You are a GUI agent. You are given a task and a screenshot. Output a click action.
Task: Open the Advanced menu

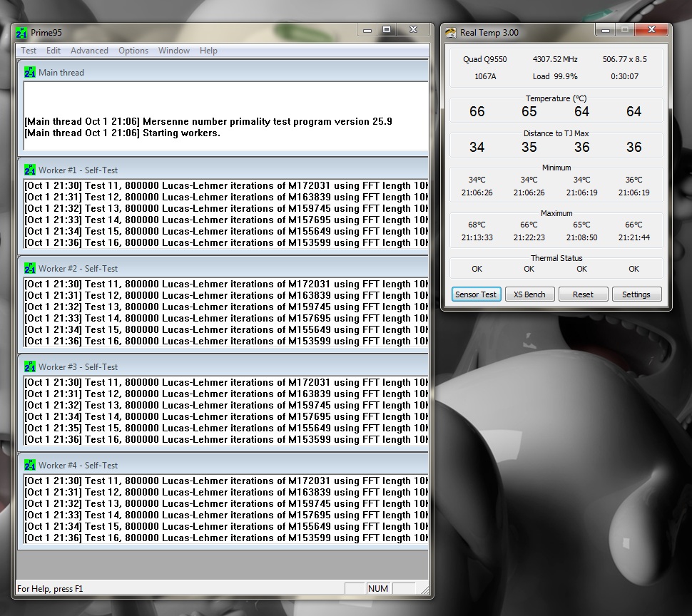point(89,51)
